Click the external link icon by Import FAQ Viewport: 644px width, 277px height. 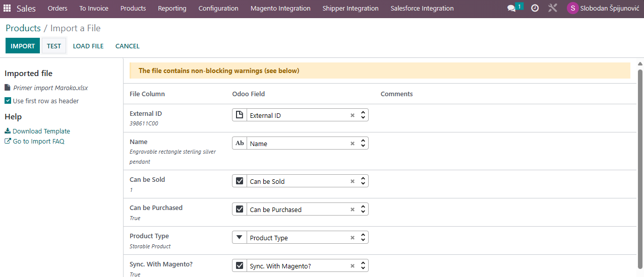tap(8, 141)
